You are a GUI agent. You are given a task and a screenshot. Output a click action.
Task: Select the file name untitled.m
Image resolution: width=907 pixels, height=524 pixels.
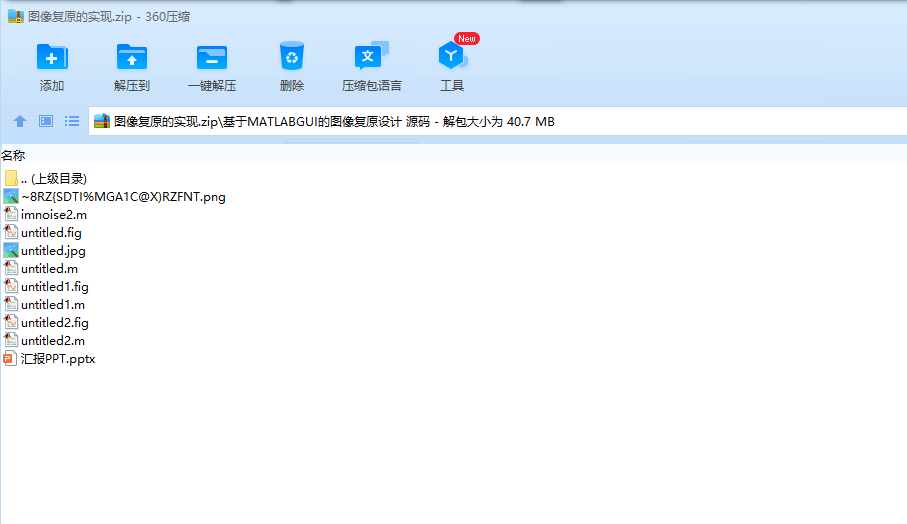pos(49,268)
